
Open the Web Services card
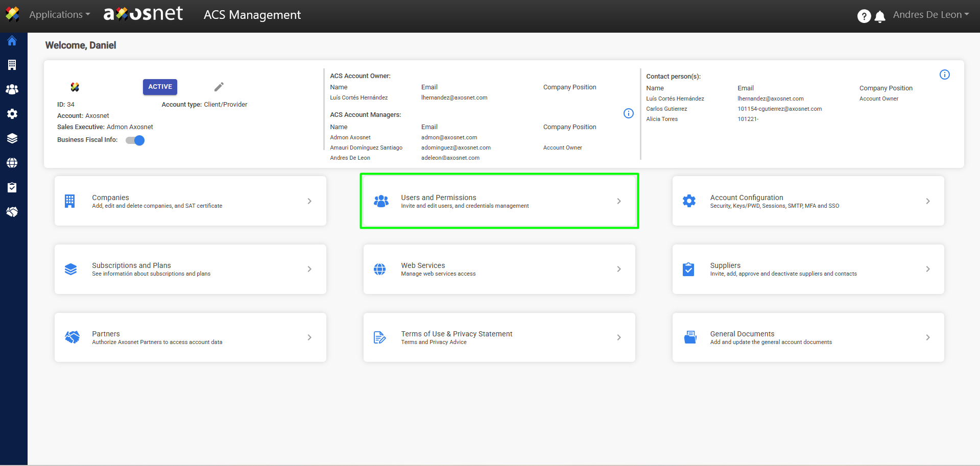pyautogui.click(x=499, y=269)
